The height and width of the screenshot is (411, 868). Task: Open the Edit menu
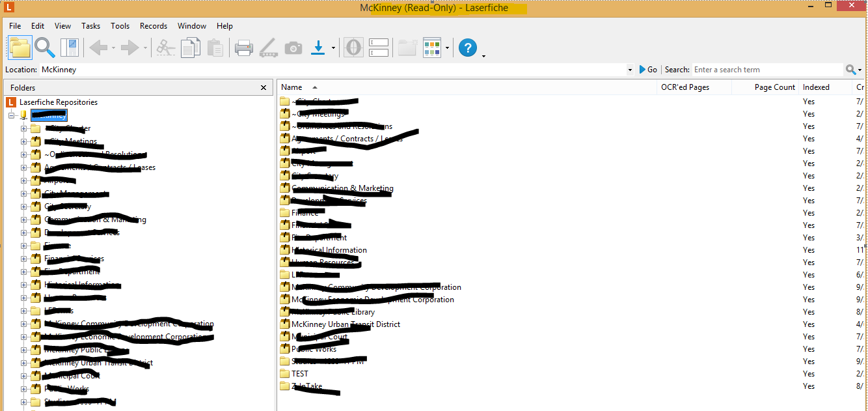coord(38,26)
